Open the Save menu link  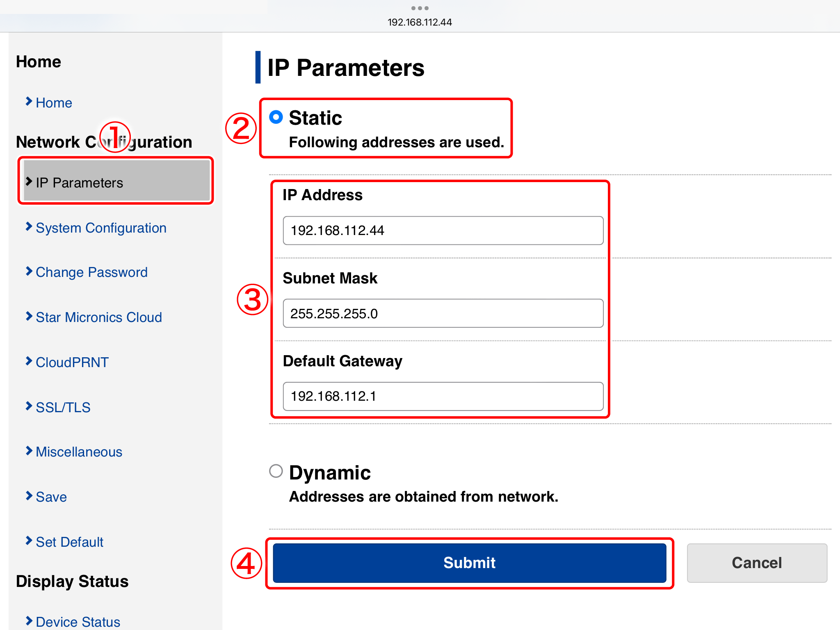click(x=51, y=497)
